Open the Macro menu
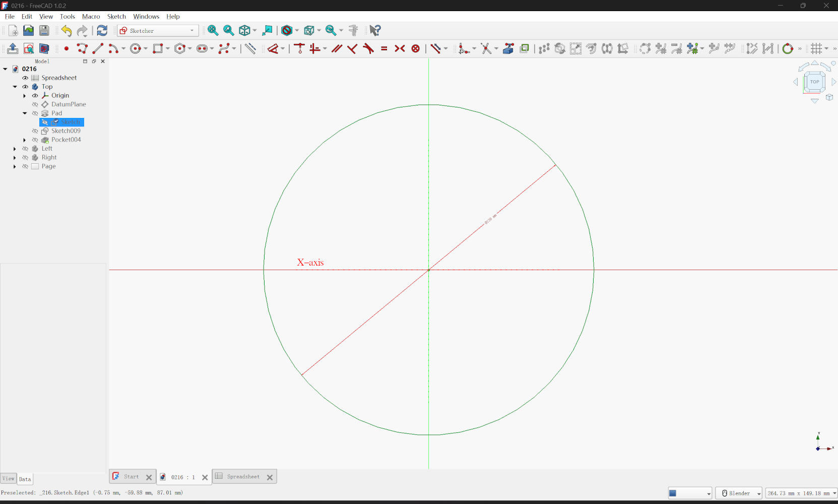This screenshot has height=504, width=838. coord(91,17)
